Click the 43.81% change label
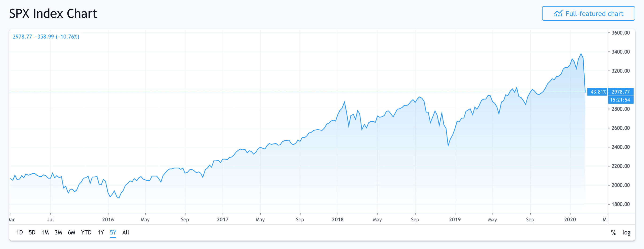This screenshot has width=644, height=249. click(598, 92)
